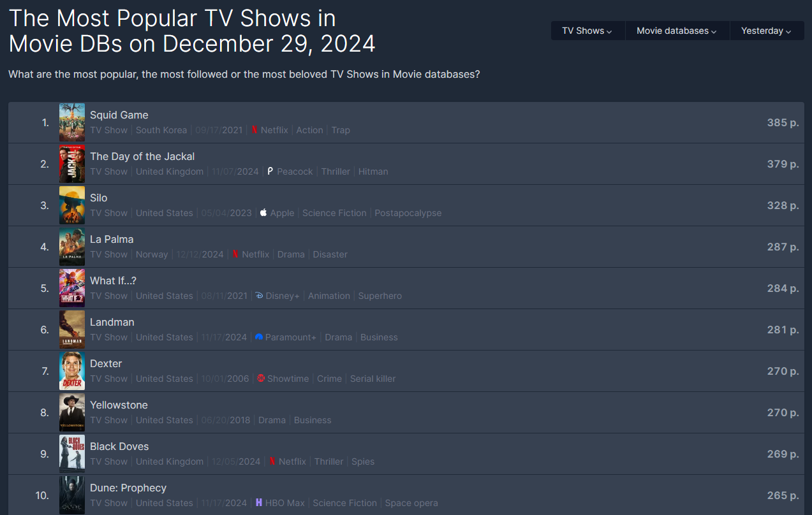812x515 pixels.
Task: Click the Spies tag on Black Doves
Action: coord(363,461)
